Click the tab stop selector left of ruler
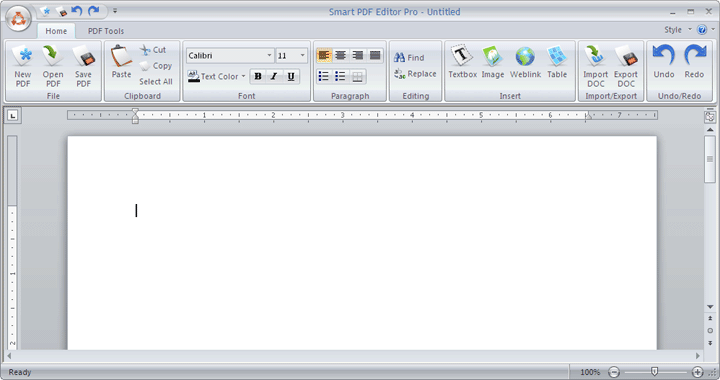The height and width of the screenshot is (380, 720). [x=13, y=116]
